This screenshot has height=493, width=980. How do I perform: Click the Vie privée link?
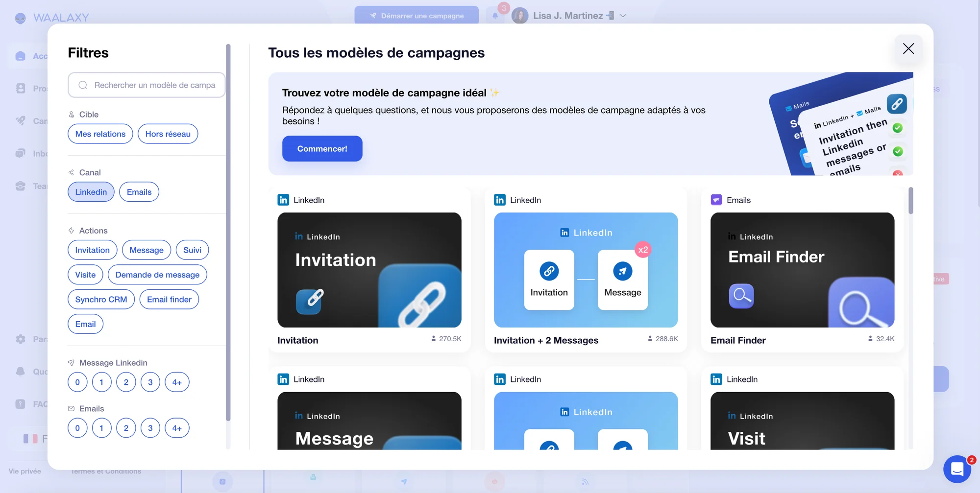pyautogui.click(x=24, y=471)
